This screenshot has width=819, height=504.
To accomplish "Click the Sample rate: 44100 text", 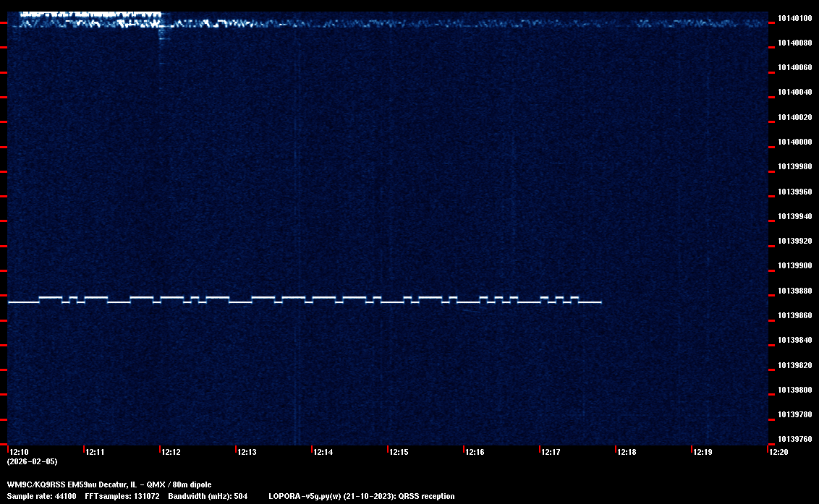I will point(41,497).
